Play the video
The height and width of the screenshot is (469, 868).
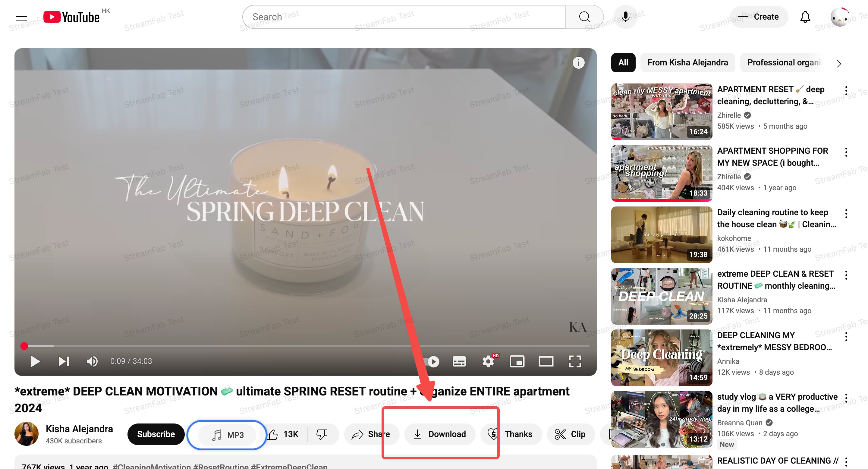pos(35,361)
